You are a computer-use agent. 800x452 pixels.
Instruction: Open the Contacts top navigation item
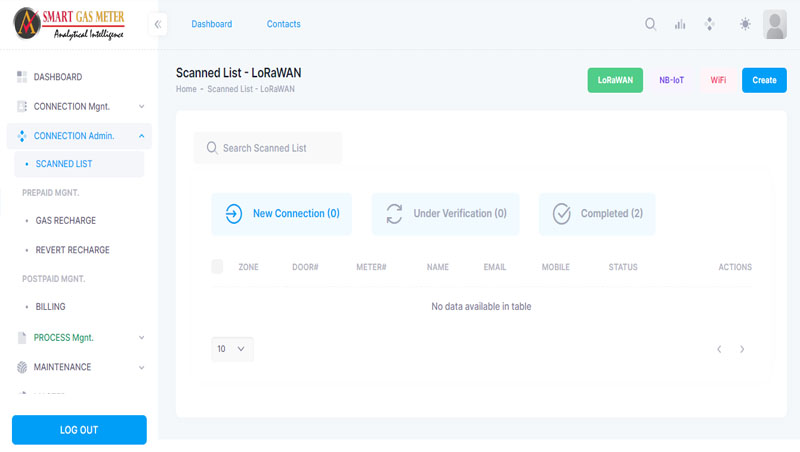pos(284,24)
